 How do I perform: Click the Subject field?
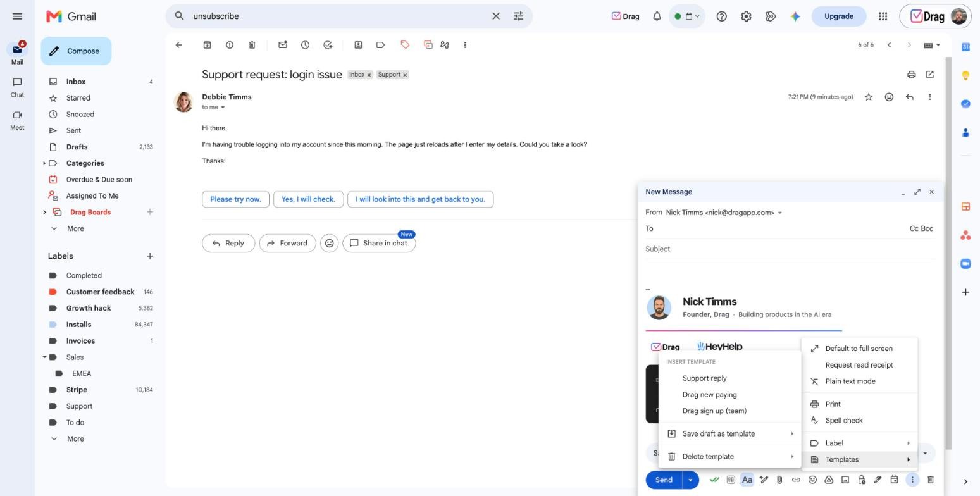pyautogui.click(x=790, y=249)
